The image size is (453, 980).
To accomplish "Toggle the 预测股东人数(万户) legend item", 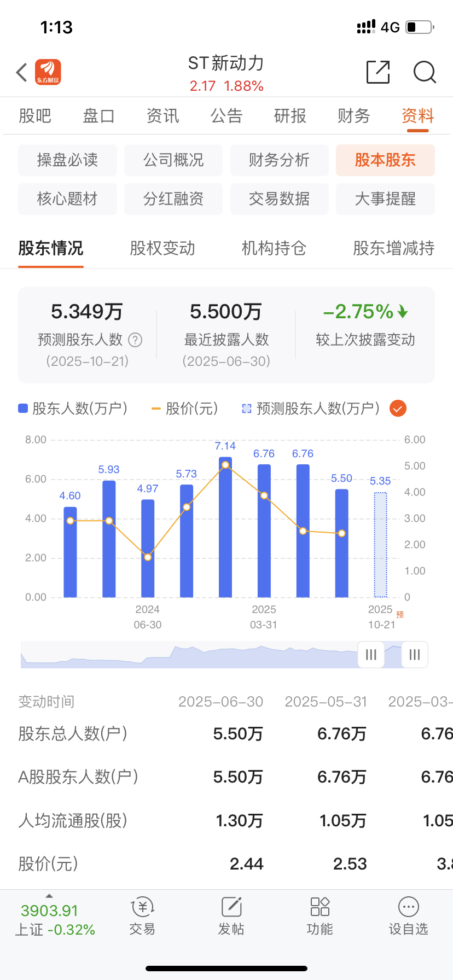I will (311, 409).
